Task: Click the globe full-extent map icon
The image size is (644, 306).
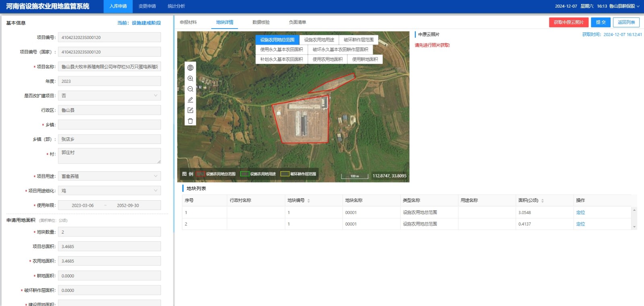Action: click(x=190, y=68)
